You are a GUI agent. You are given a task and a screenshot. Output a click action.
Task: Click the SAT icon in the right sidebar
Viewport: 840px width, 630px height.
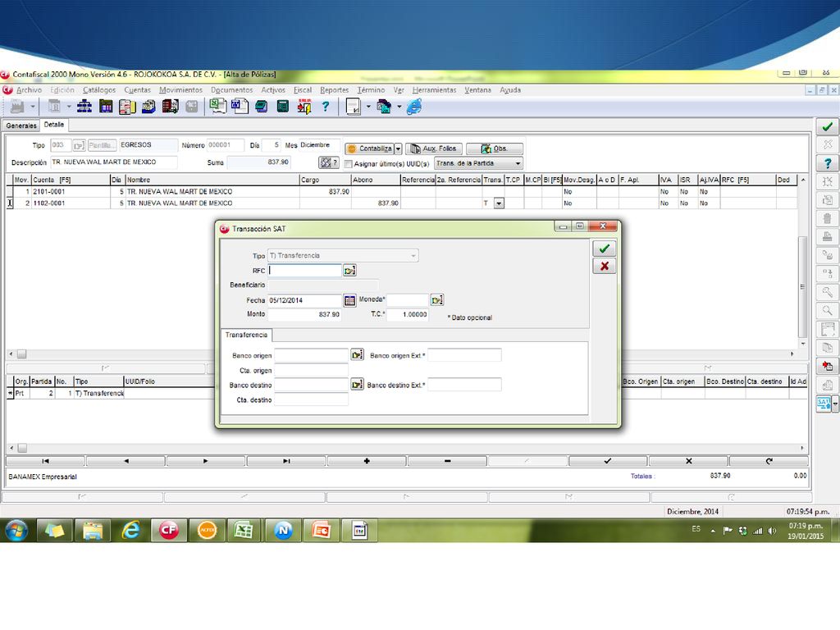point(824,404)
